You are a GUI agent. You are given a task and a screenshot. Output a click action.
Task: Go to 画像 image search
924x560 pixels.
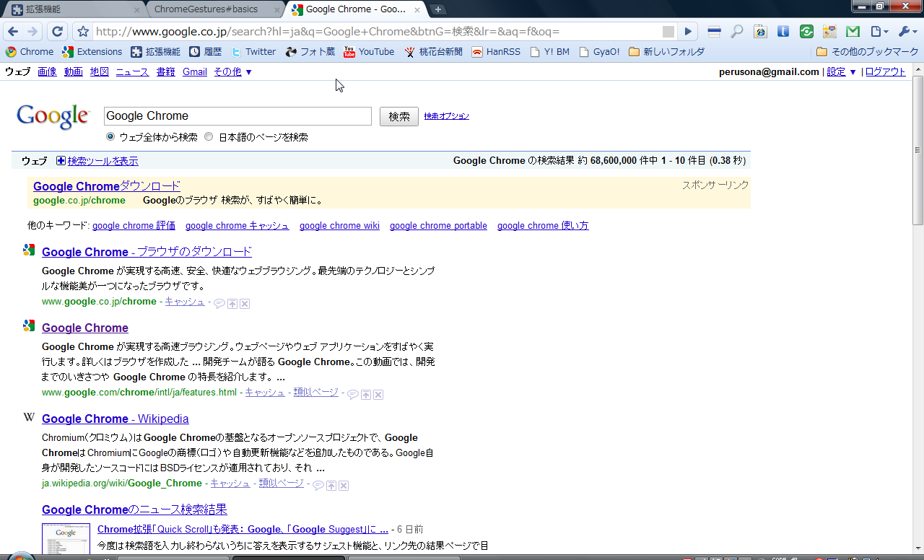click(x=47, y=71)
